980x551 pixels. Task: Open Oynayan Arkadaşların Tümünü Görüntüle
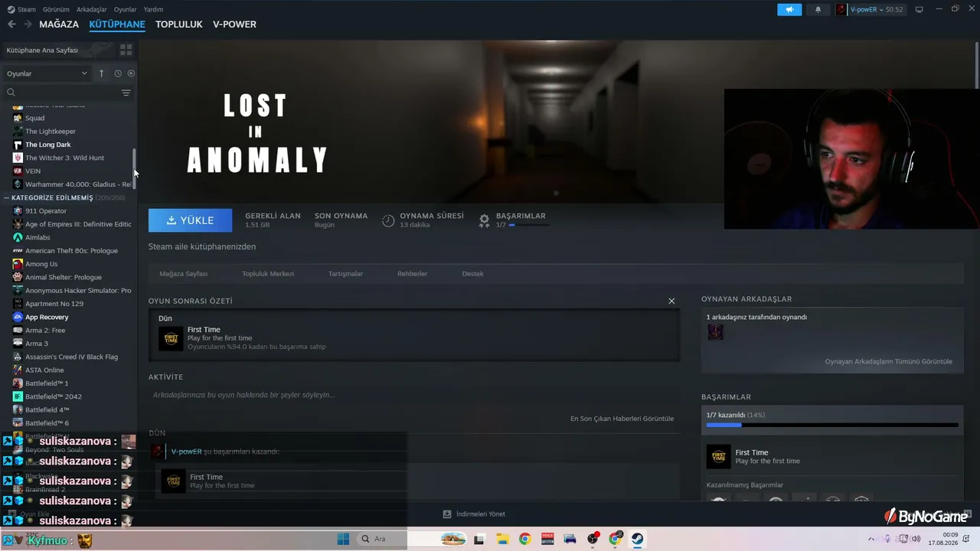pyautogui.click(x=889, y=361)
